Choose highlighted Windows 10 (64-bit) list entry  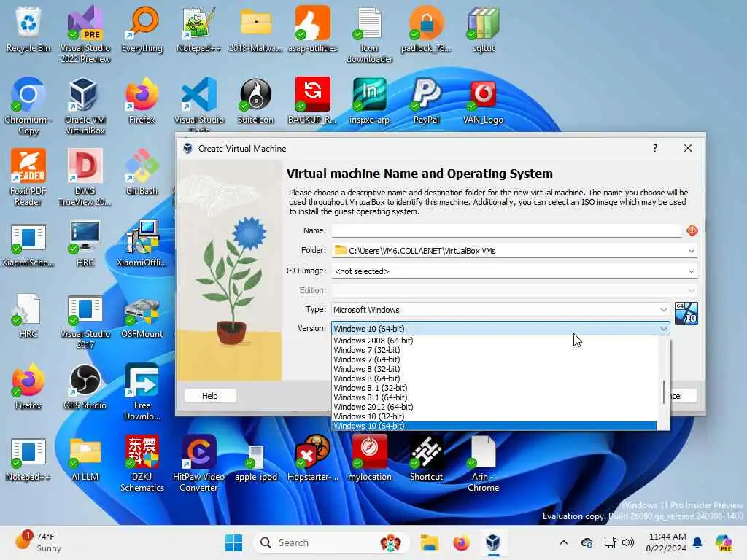coord(495,426)
